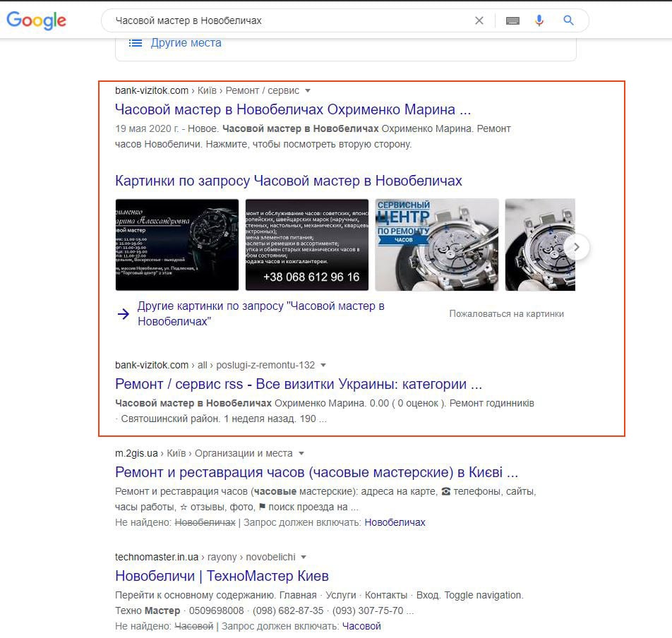Start voice search with microphone icon
672x638 pixels.
click(x=539, y=20)
